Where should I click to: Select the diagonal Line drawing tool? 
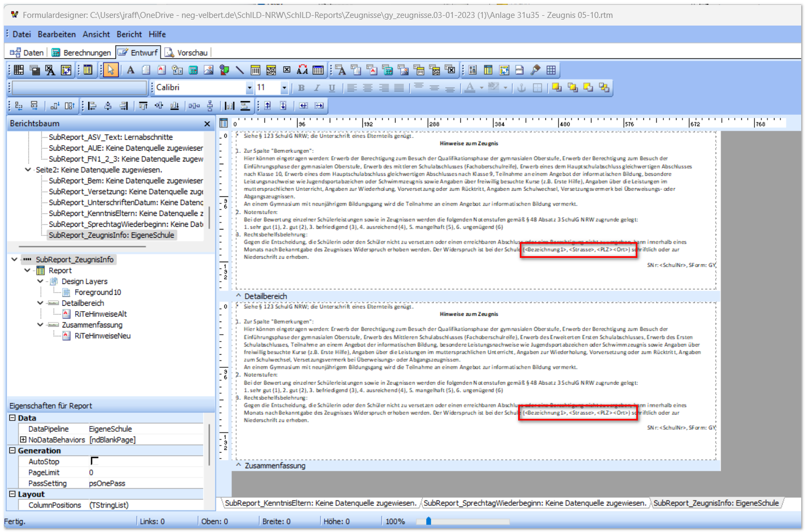pos(239,70)
